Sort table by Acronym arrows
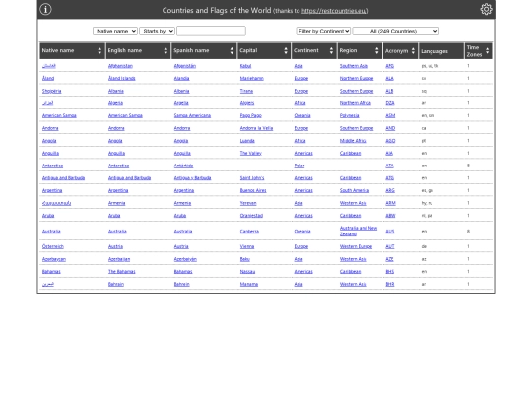The width and height of the screenshot is (532, 399). pyautogui.click(x=413, y=51)
